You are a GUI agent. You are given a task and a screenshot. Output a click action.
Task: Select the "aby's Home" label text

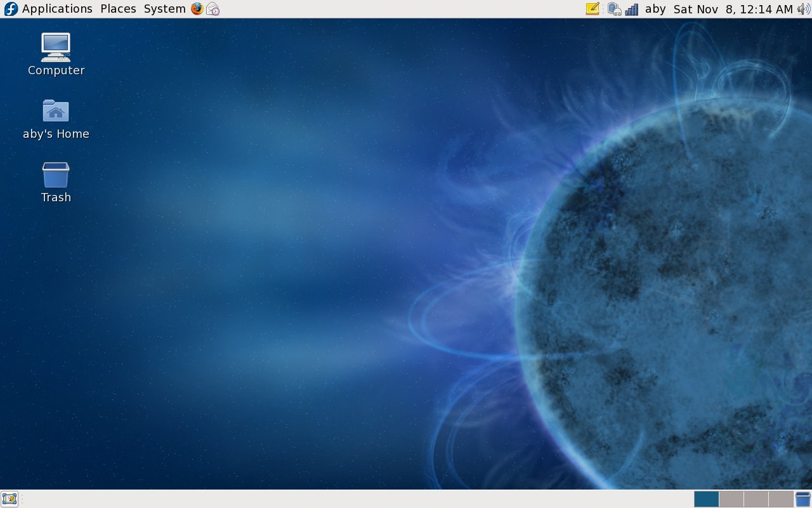[56, 134]
